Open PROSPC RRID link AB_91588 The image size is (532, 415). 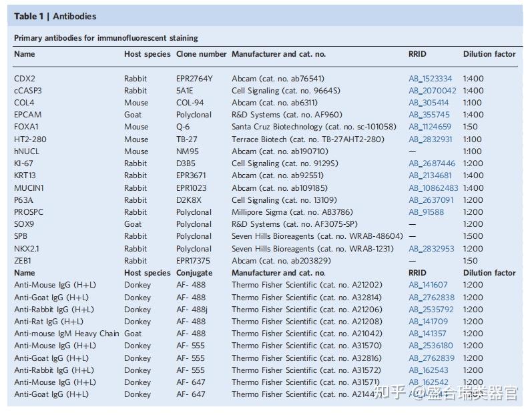tap(426, 212)
